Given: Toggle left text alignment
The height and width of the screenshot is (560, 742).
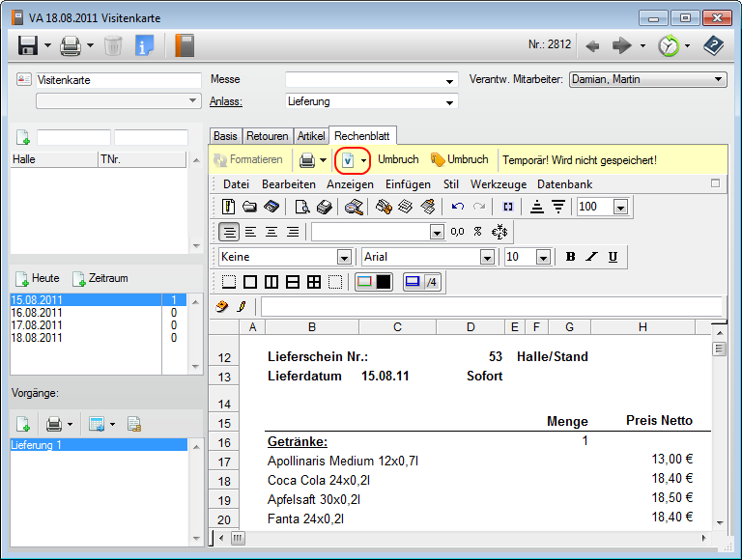Looking at the screenshot, I should [x=250, y=232].
